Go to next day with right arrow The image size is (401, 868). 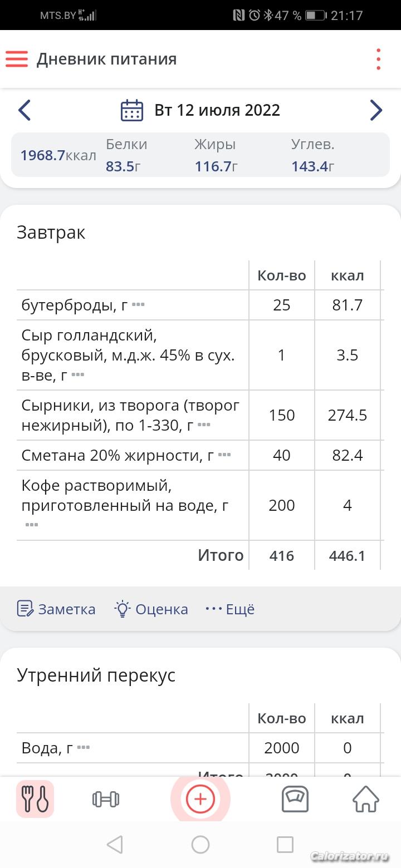(376, 110)
